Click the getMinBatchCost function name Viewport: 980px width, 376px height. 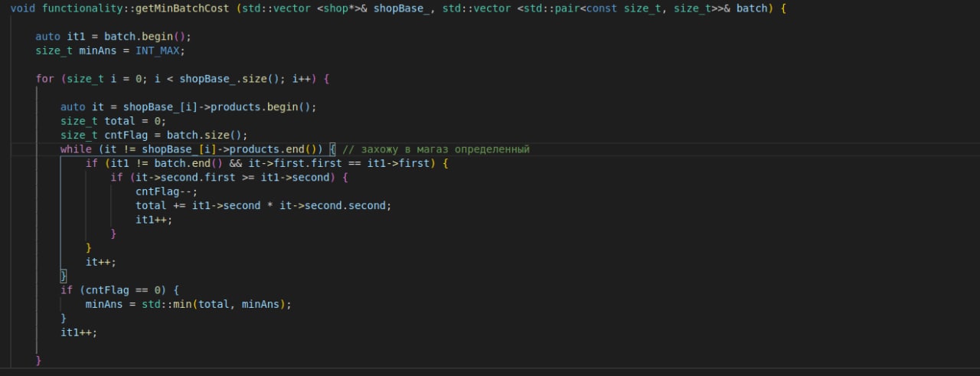182,8
